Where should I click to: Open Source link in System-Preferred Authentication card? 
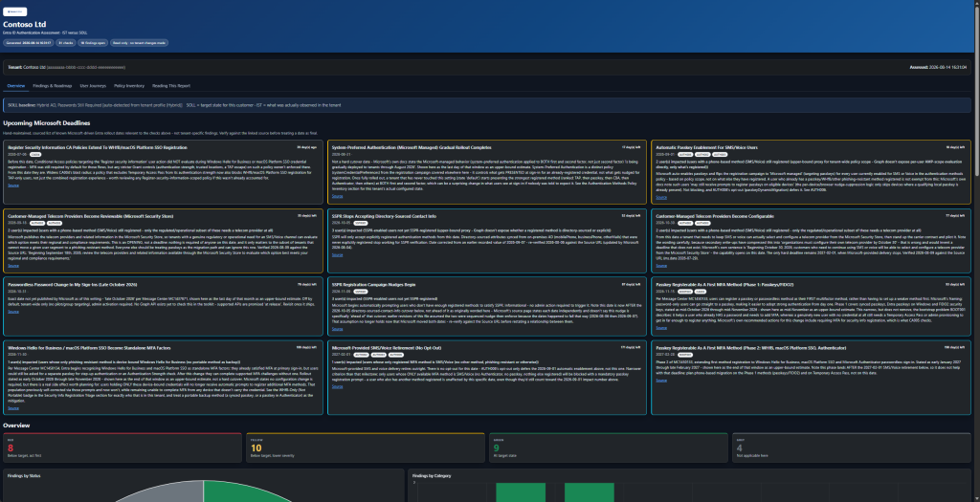click(x=338, y=196)
